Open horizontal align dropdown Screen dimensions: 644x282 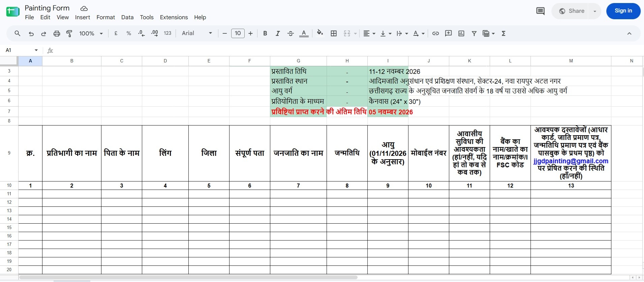tap(369, 33)
